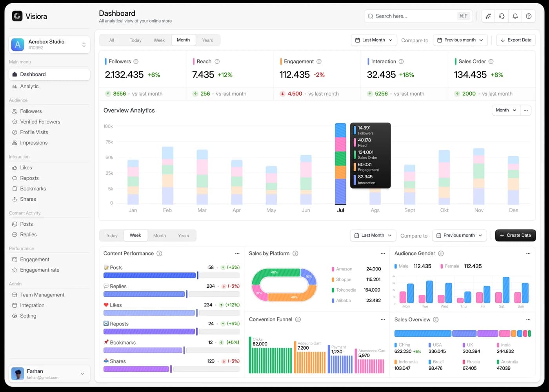Click the help question mark icon
This screenshot has width=549, height=392.
click(529, 16)
